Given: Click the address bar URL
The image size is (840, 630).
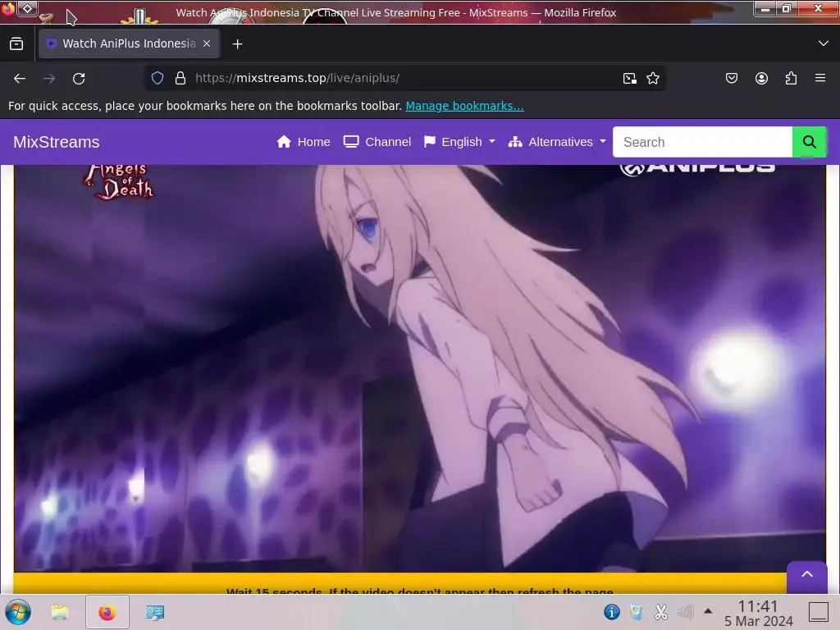Looking at the screenshot, I should [x=297, y=78].
